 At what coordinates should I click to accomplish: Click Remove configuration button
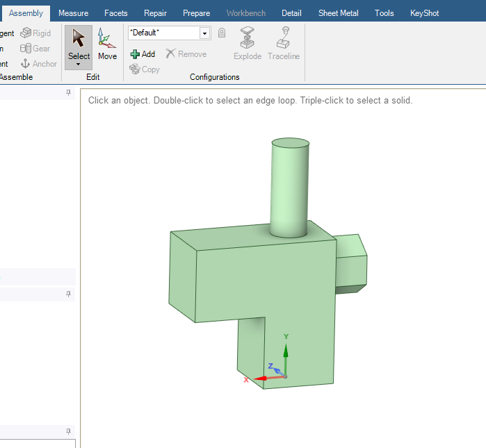(x=186, y=54)
